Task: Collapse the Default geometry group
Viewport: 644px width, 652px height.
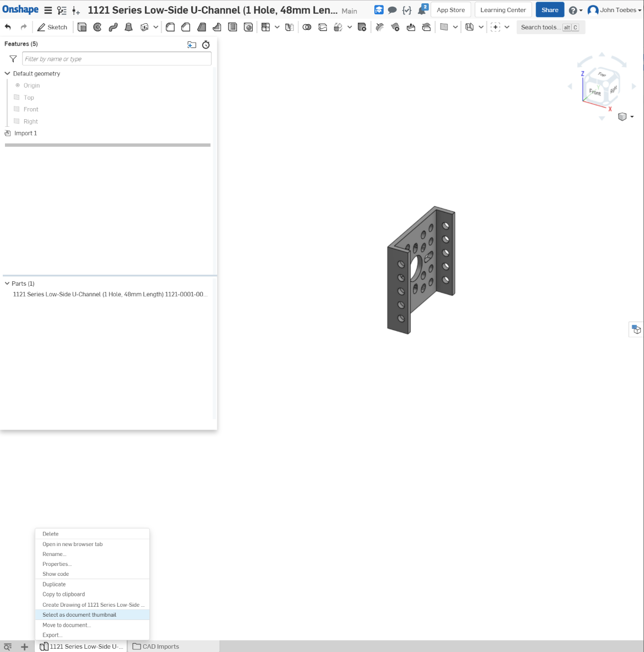Action: pyautogui.click(x=7, y=73)
